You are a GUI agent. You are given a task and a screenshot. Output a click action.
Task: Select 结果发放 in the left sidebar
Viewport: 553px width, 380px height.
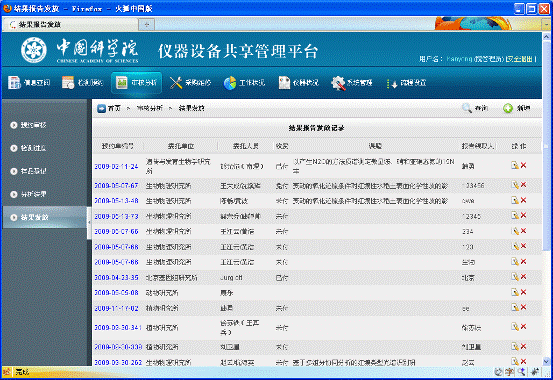44,217
